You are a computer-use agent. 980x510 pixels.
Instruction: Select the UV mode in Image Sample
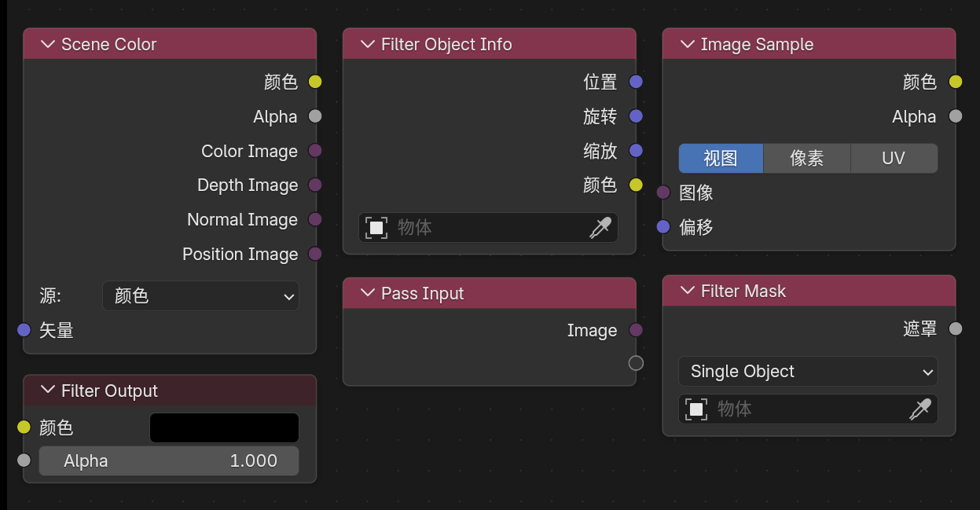[x=894, y=158]
